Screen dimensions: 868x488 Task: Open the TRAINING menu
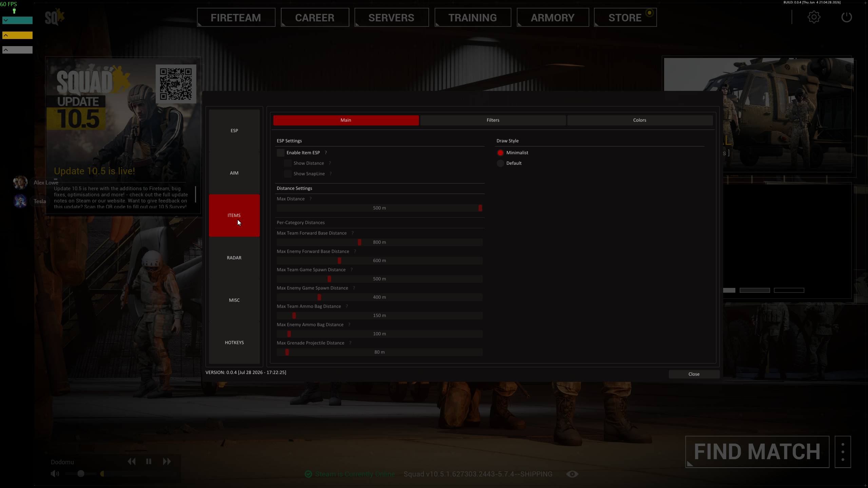point(473,17)
